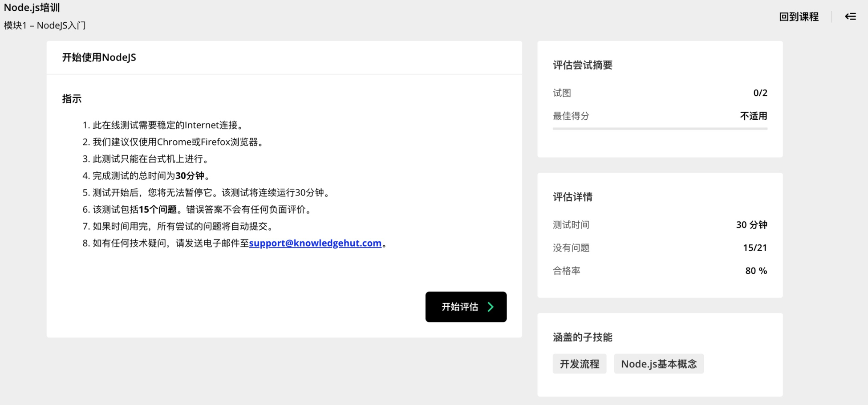
Task: Click the 15/21 question count value
Action: [x=754, y=248]
